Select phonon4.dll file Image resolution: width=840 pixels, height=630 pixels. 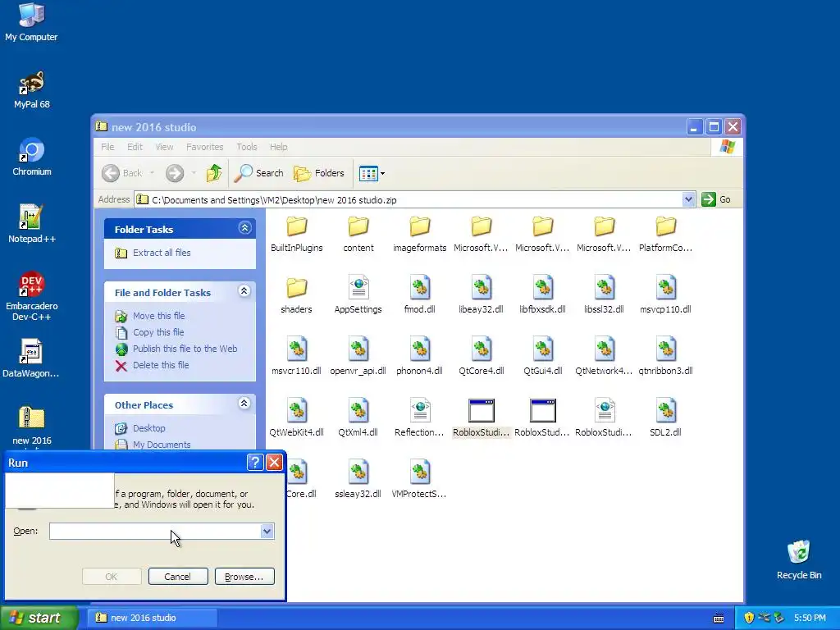coord(419,358)
